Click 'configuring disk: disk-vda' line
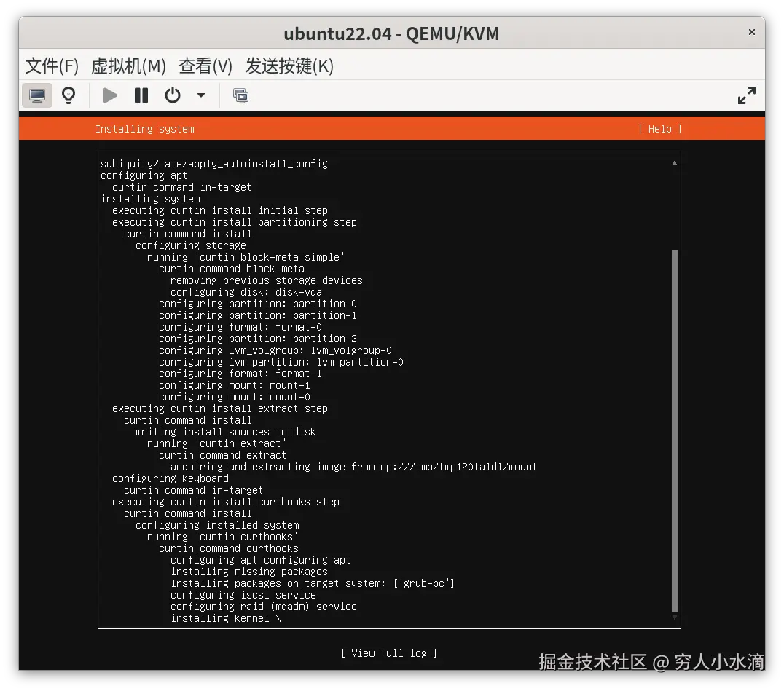 [x=246, y=292]
